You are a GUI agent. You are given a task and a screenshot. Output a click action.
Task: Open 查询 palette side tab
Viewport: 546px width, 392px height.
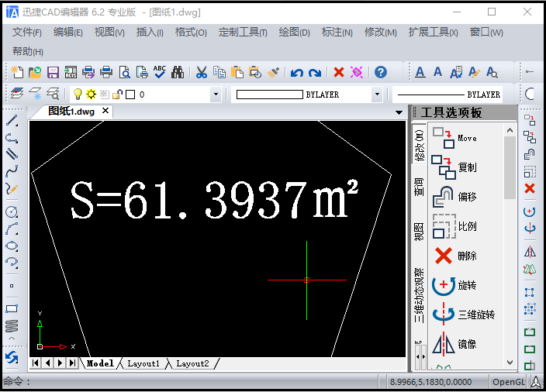coord(419,187)
